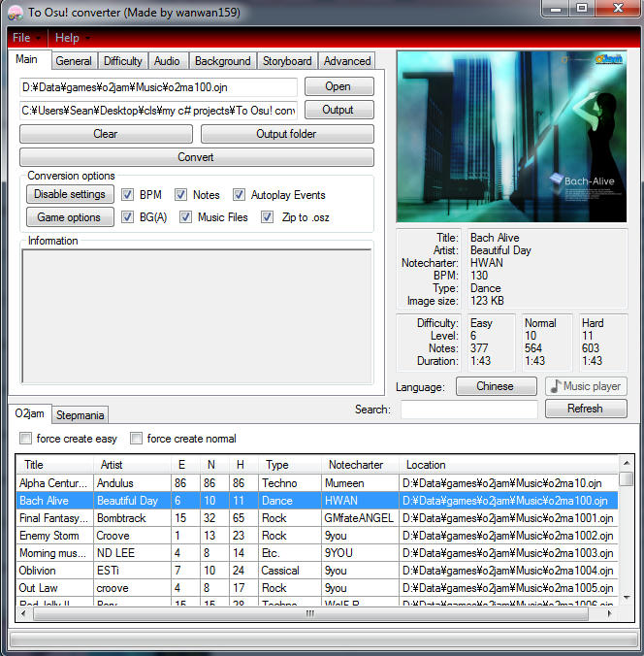Screen dimensions: 644x656
Task: Select the Bach Alive song row
Action: (317, 501)
